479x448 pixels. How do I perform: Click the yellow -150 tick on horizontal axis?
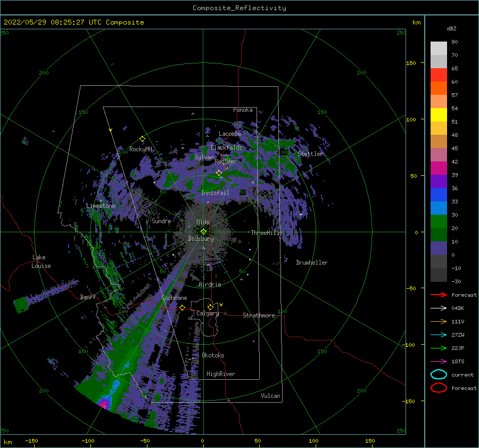coord(31,441)
